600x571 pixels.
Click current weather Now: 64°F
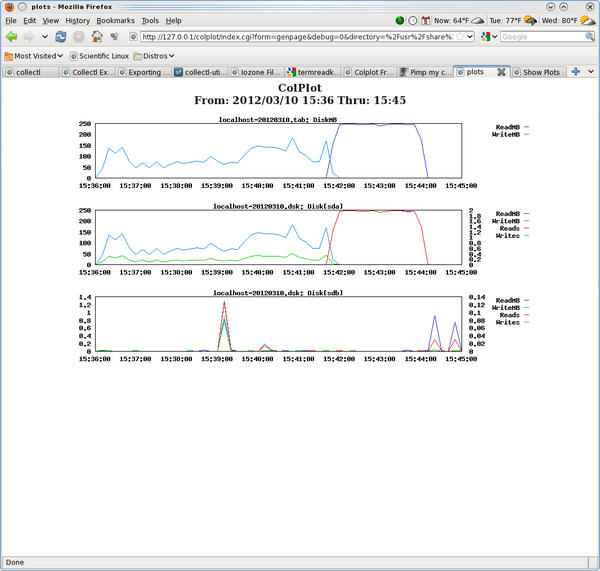click(458, 21)
